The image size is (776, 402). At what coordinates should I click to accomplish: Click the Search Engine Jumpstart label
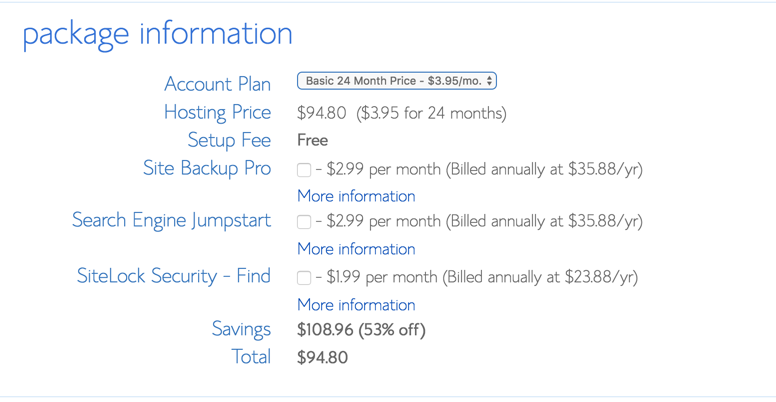[171, 220]
